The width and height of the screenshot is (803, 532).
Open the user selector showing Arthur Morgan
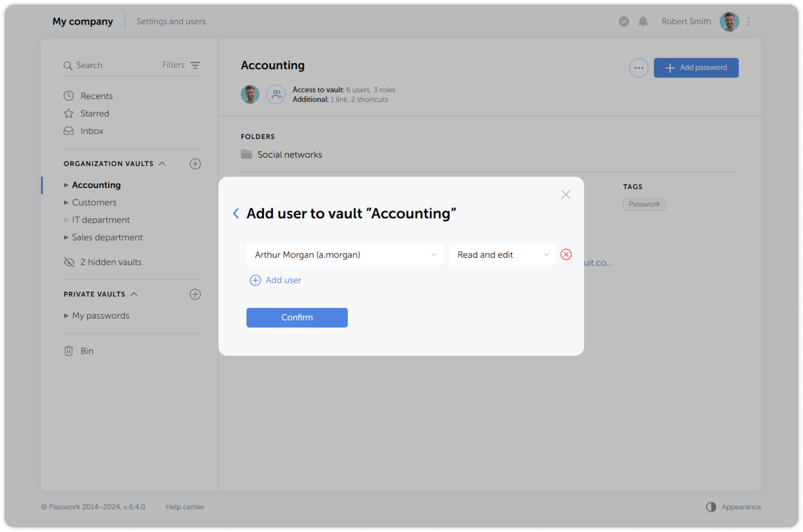click(x=344, y=254)
